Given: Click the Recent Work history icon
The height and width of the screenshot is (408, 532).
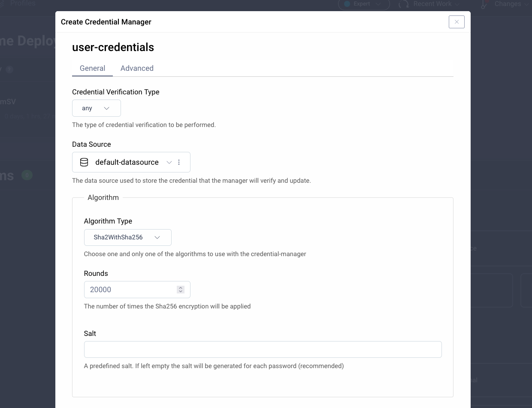Looking at the screenshot, I should (403, 4).
